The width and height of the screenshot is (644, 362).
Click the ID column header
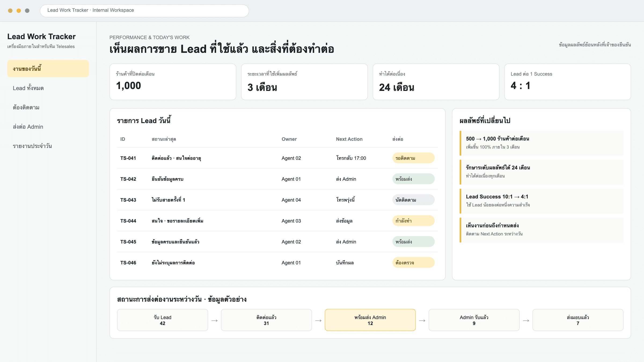(x=123, y=139)
